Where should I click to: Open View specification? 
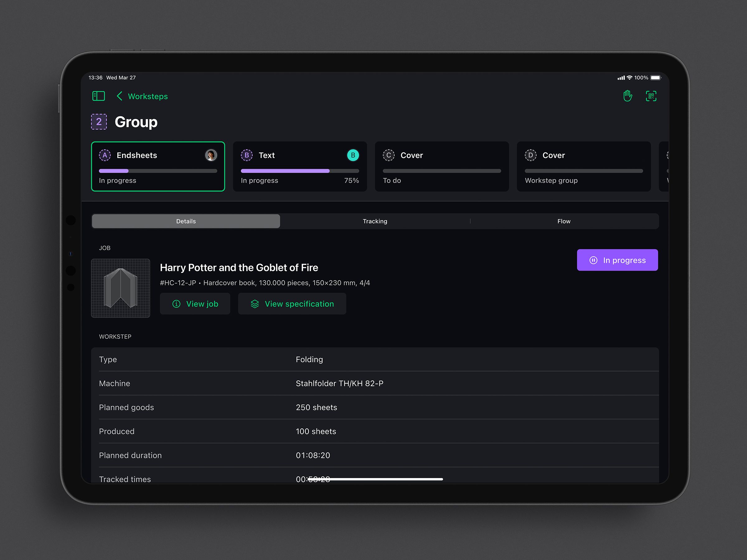(292, 304)
